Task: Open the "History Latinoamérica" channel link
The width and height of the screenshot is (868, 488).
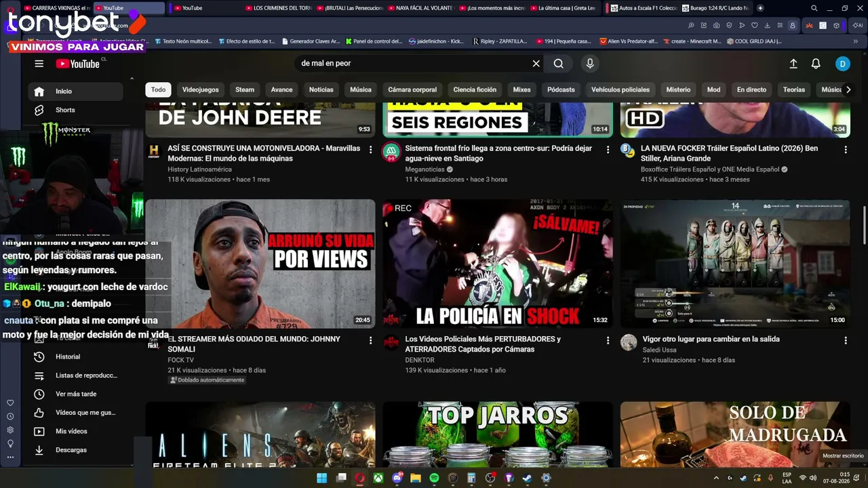Action: (x=199, y=169)
